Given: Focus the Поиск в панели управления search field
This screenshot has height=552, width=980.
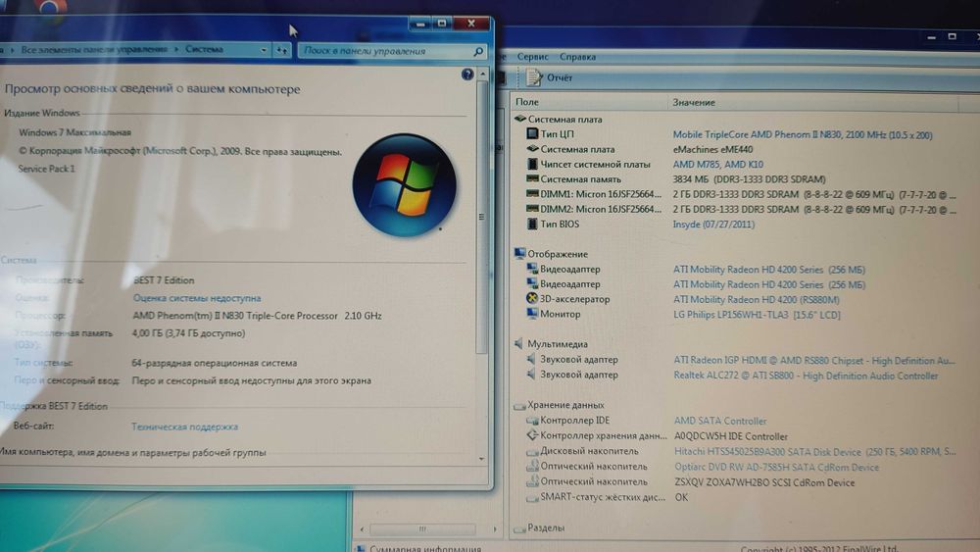Looking at the screenshot, I should 386,51.
